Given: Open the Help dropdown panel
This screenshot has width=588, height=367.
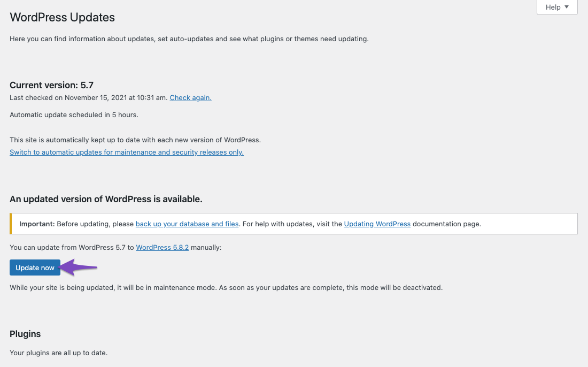Looking at the screenshot, I should 557,7.
